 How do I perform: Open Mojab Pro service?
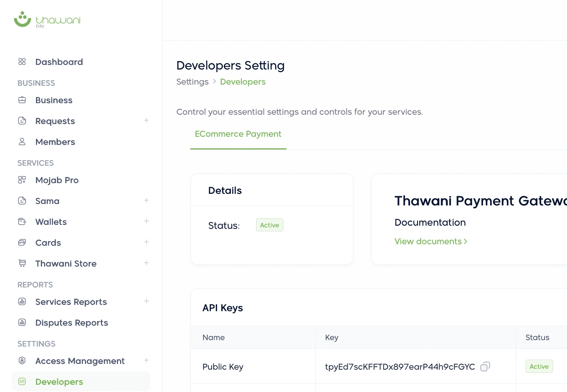tap(57, 180)
